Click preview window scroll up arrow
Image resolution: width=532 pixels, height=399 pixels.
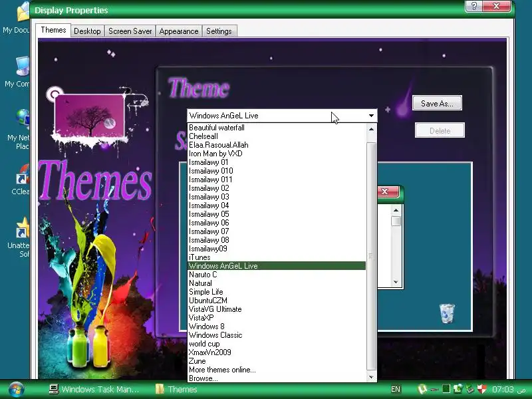tap(396, 210)
